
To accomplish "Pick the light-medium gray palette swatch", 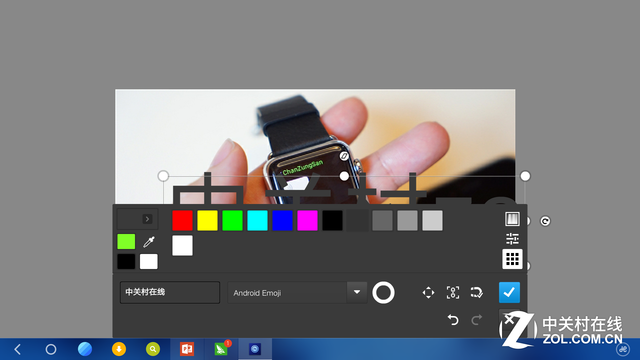I will [407, 220].
